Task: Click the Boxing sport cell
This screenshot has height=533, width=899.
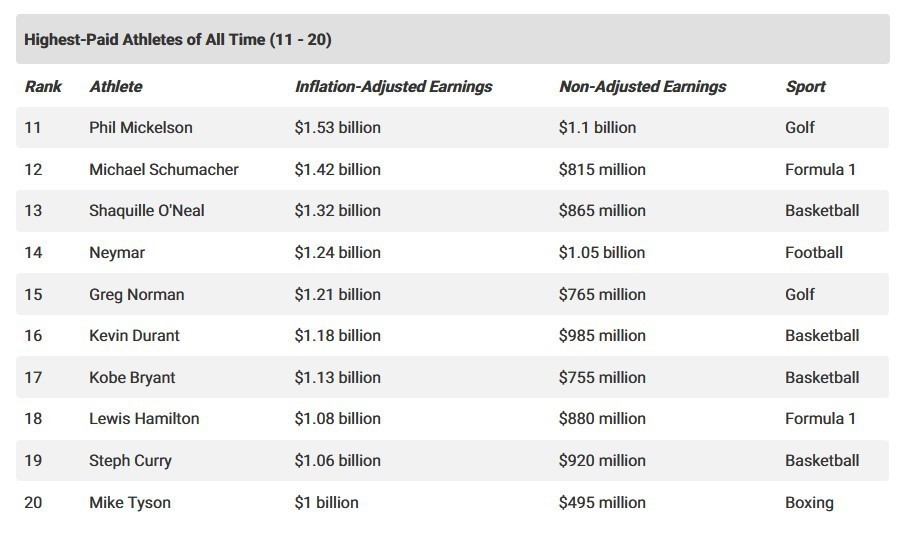Action: click(x=809, y=503)
